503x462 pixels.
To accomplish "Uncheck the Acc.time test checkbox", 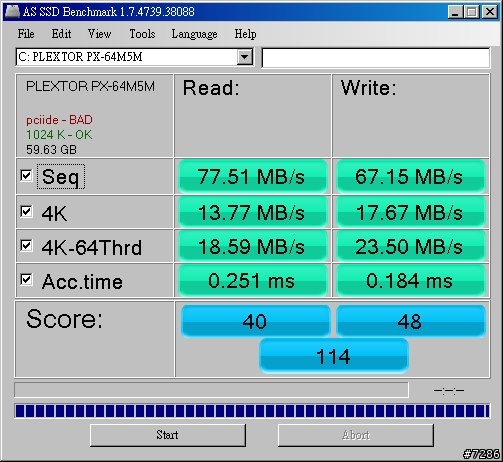I will 26,280.
